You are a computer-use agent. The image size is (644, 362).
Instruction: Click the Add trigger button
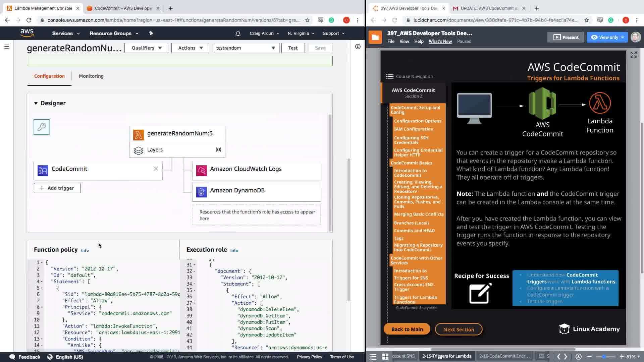pos(57,188)
